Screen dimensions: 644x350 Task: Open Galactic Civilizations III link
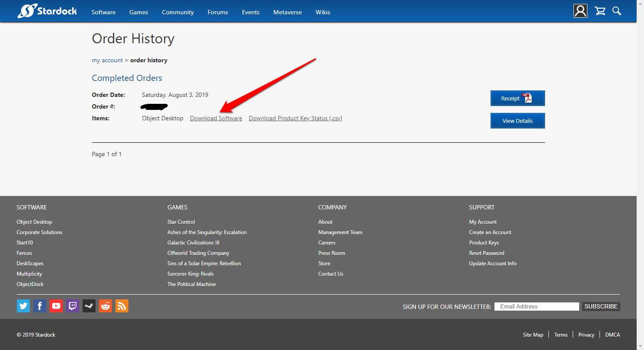pyautogui.click(x=193, y=243)
